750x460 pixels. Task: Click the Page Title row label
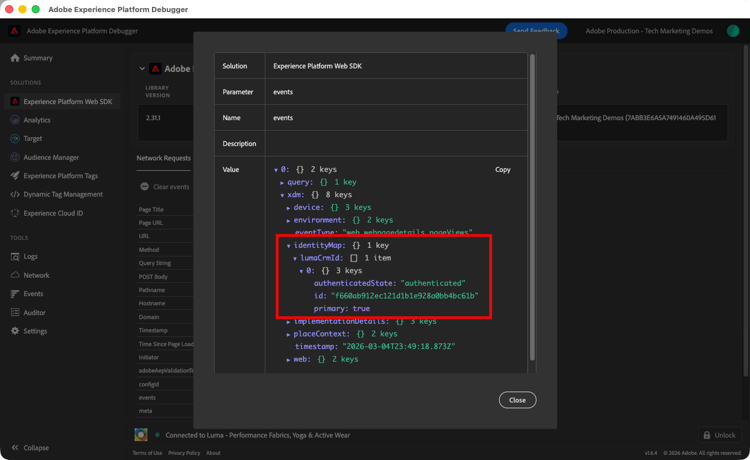point(151,209)
